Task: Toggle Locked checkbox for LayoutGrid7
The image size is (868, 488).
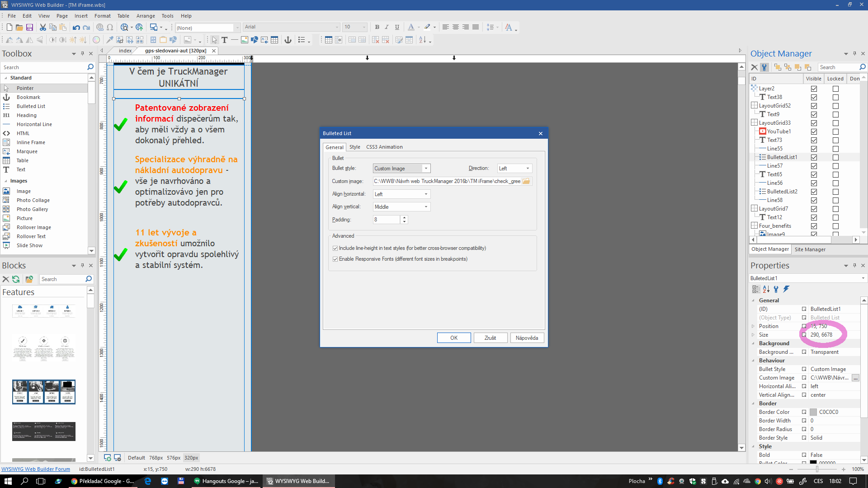Action: [x=835, y=209]
